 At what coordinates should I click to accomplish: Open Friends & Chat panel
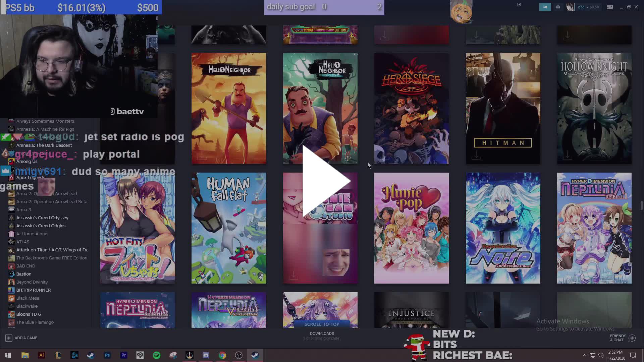tap(619, 338)
